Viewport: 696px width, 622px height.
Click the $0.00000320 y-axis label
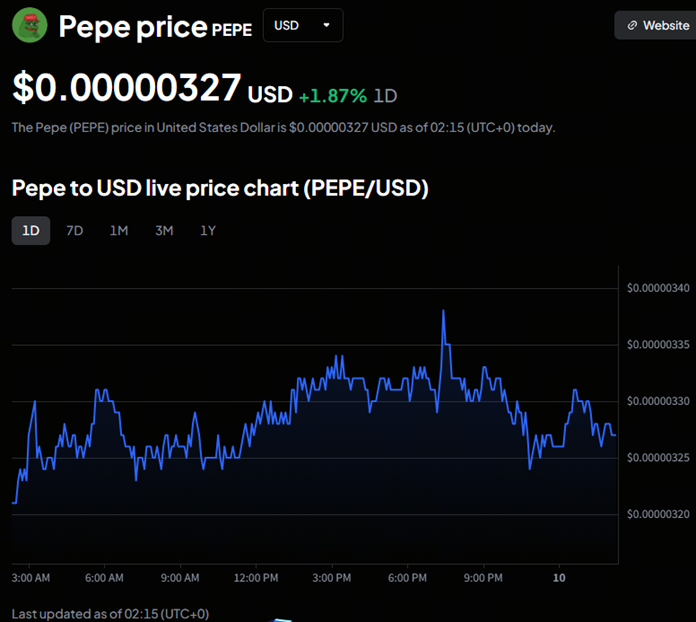pyautogui.click(x=658, y=514)
